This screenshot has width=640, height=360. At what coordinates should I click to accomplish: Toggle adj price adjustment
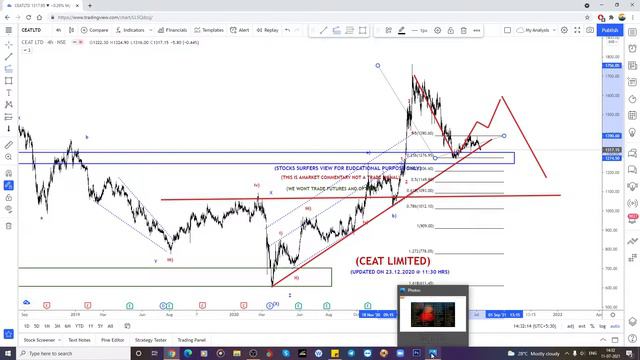tap(570, 326)
